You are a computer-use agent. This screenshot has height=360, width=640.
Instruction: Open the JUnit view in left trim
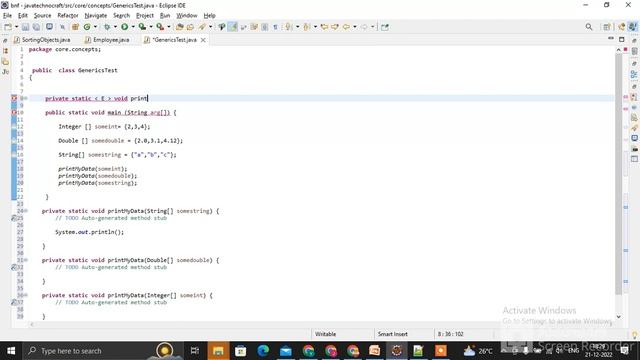(x=5, y=72)
